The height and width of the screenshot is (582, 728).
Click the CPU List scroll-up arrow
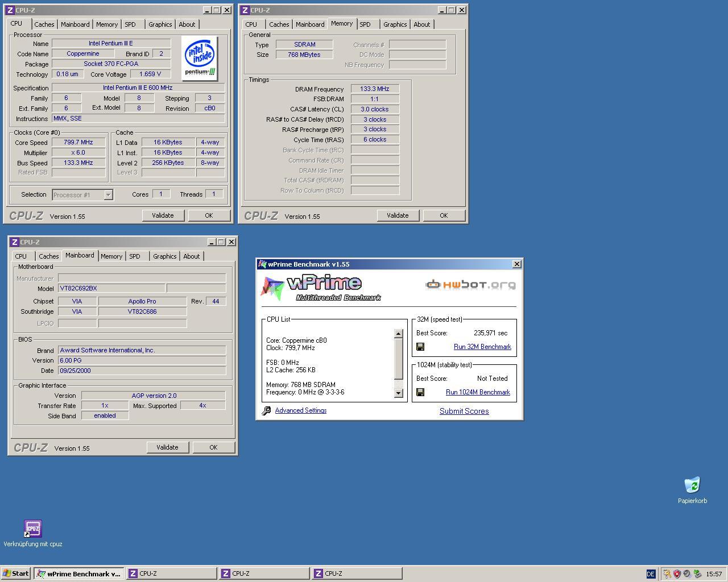[398, 334]
